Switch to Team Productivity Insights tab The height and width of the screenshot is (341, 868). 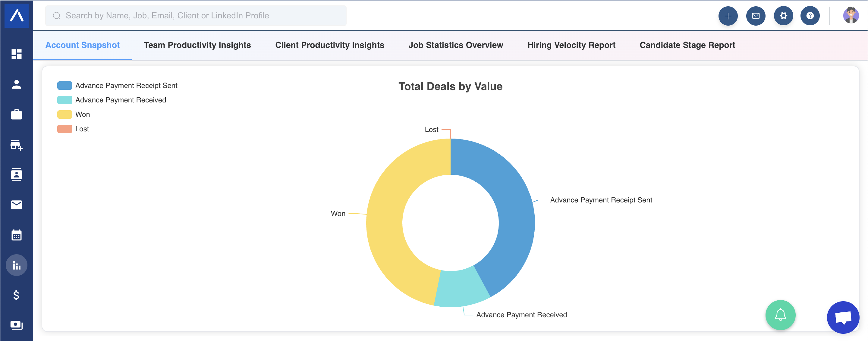pos(197,45)
